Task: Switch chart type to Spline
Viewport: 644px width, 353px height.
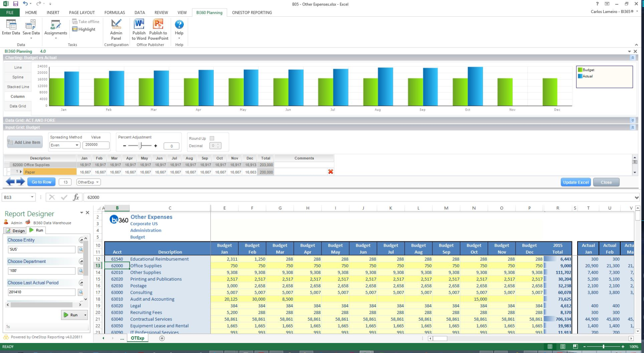Action: pos(18,77)
